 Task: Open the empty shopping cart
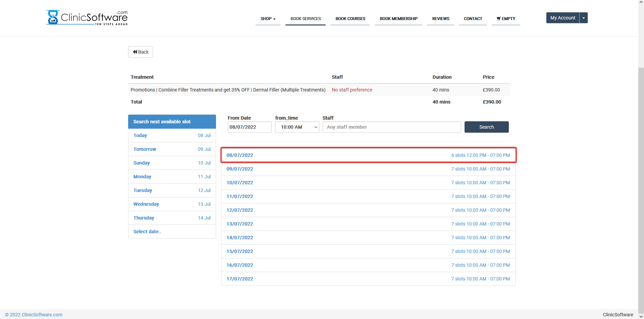(x=506, y=19)
